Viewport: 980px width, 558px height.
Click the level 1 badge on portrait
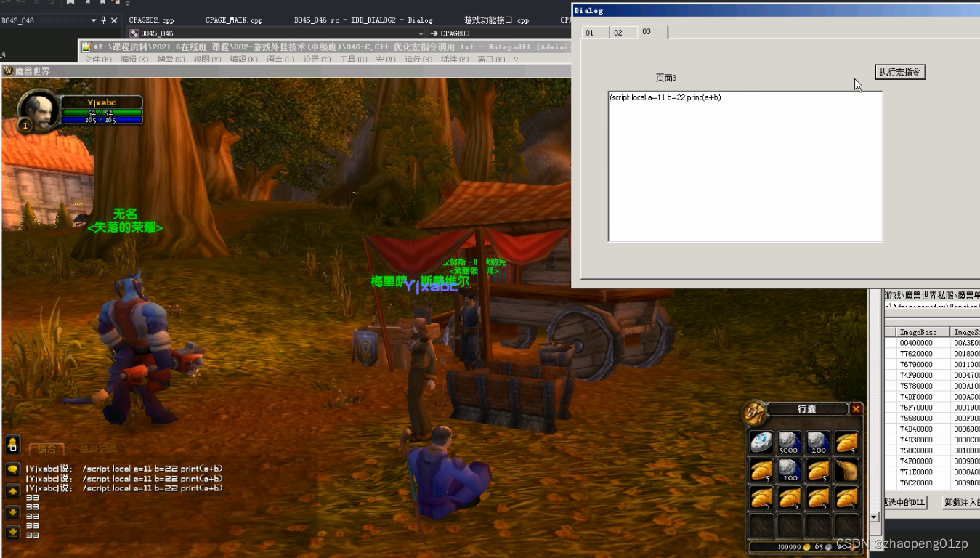pos(25,126)
